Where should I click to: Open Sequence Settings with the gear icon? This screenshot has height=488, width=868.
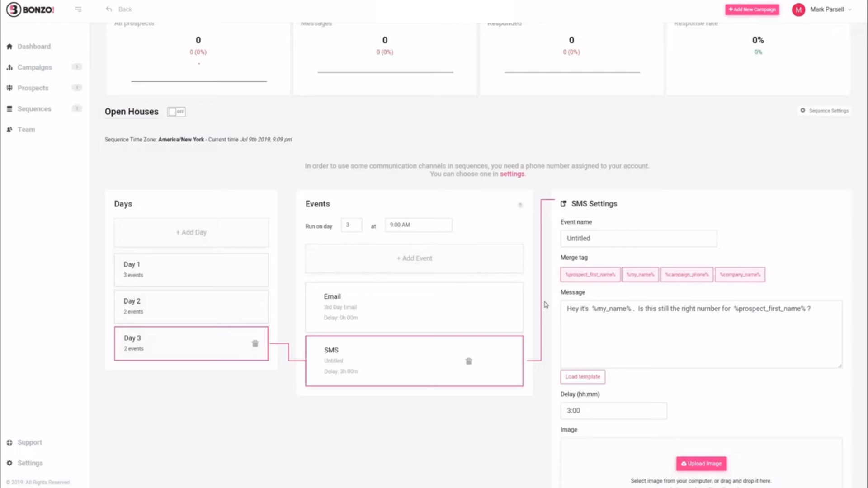click(x=803, y=110)
